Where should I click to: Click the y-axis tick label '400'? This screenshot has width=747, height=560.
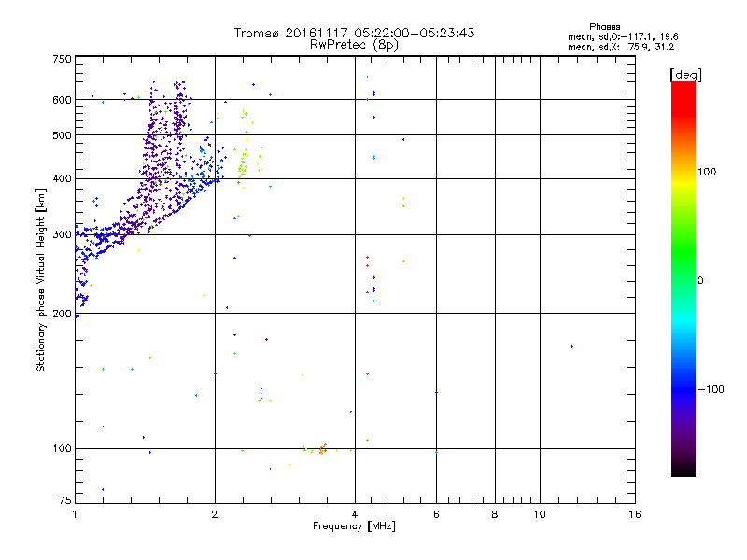pos(62,178)
